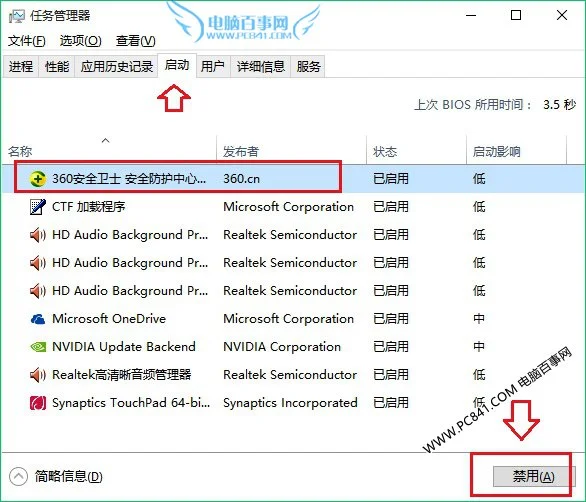586x502 pixels.
Task: Collapse to 简略信息 using circle arrow icon
Action: pos(18,477)
